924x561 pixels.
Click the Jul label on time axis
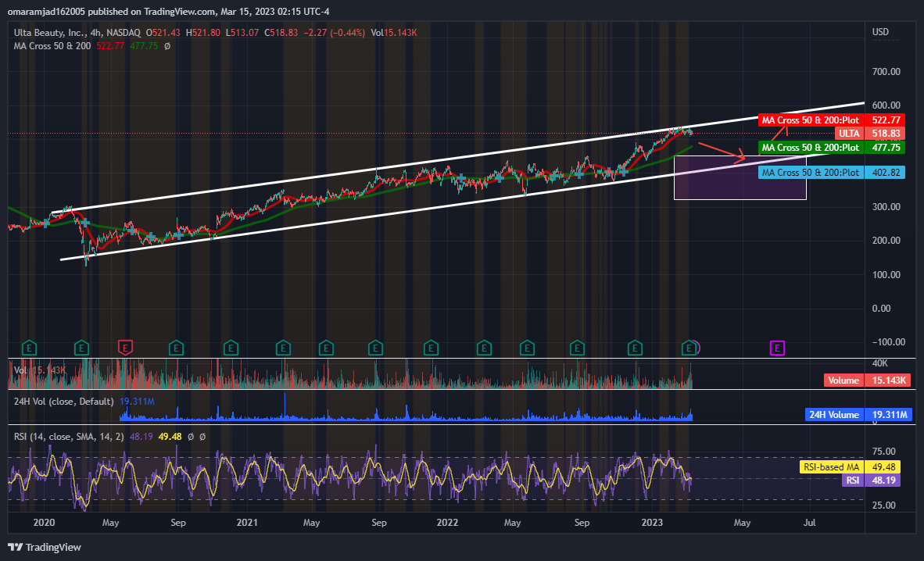pyautogui.click(x=810, y=523)
